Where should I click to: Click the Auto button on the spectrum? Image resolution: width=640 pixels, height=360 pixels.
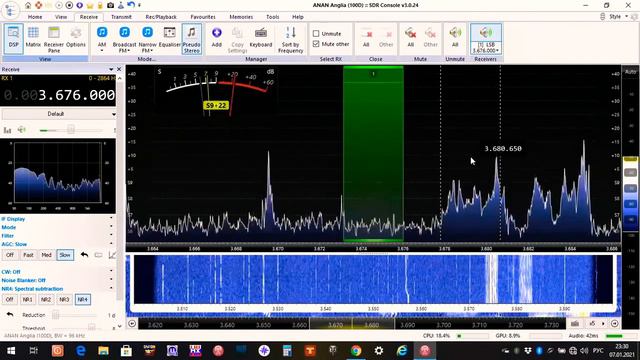click(x=630, y=71)
